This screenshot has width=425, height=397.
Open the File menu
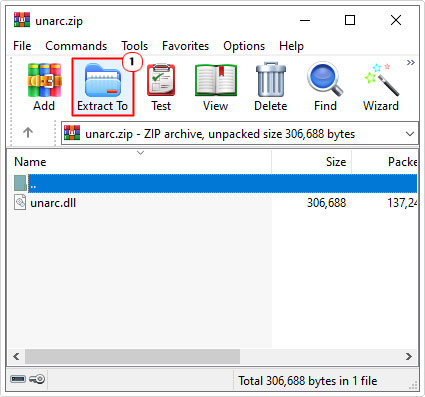pos(22,46)
